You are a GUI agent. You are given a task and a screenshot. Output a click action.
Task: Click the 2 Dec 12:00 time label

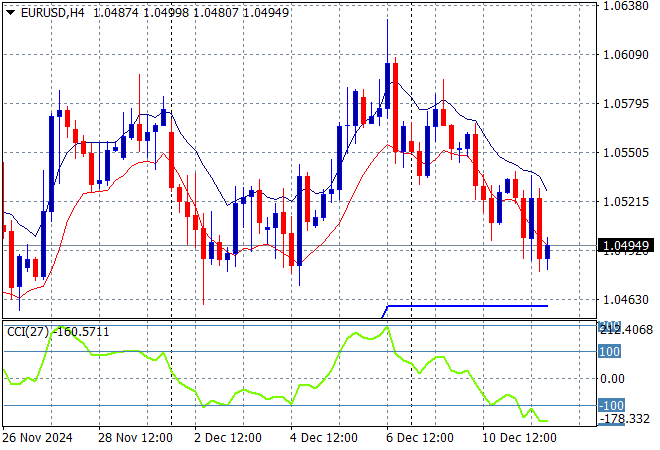tap(226, 437)
